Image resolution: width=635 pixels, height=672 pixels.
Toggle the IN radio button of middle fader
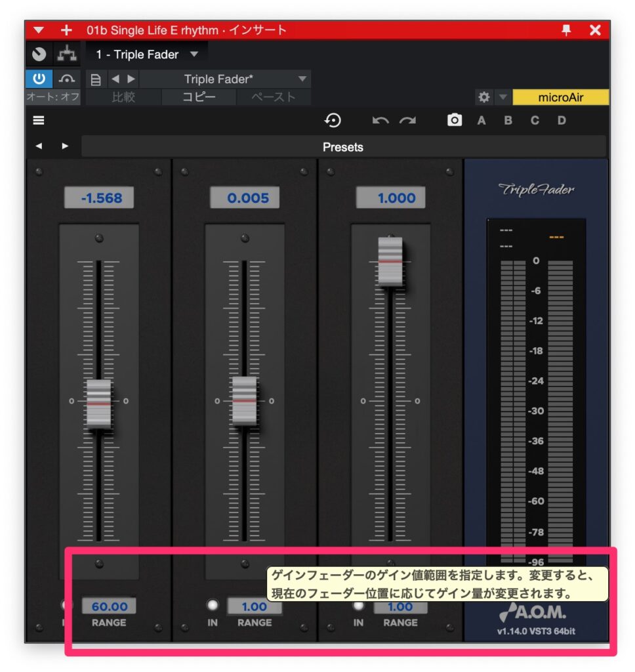pyautogui.click(x=213, y=605)
